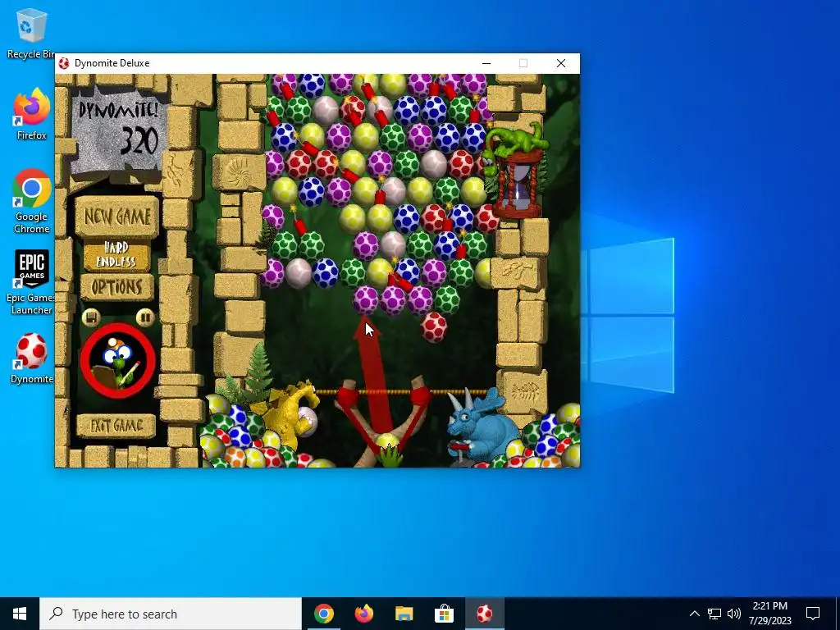The image size is (840, 630).
Task: Close the Dynomite Deluxe window
Action: [561, 63]
